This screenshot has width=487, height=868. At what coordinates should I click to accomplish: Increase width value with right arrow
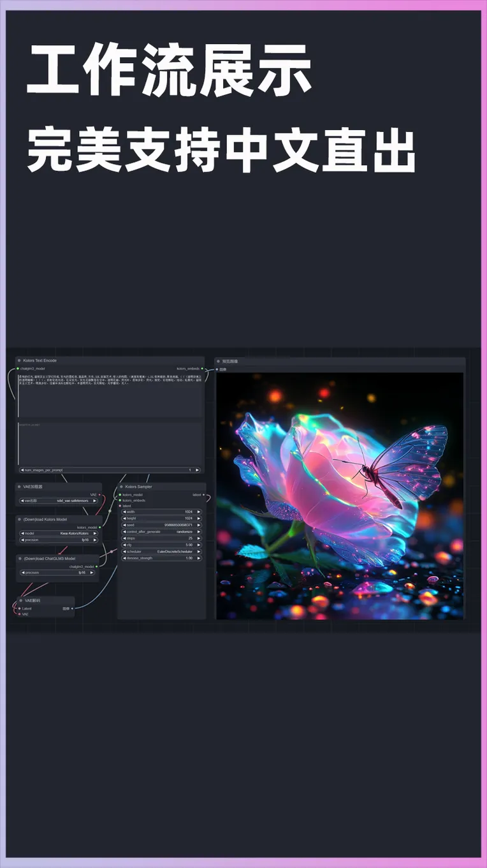pos(198,511)
